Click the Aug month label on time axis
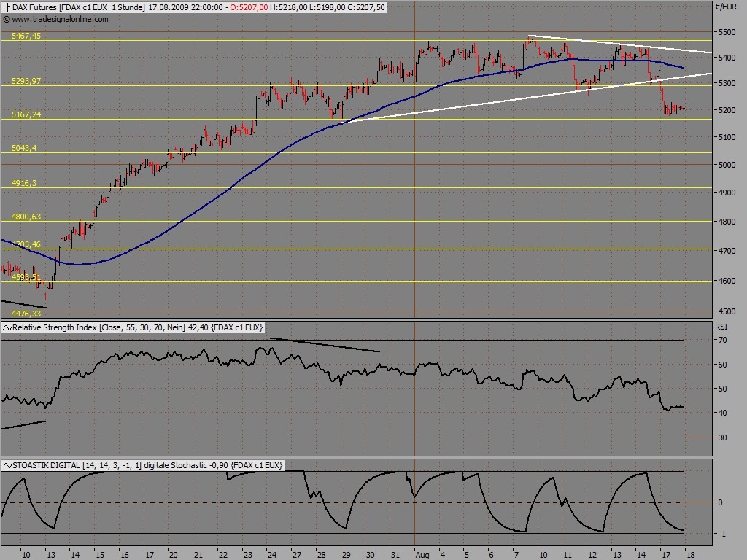The height and width of the screenshot is (560, 747). point(422,555)
